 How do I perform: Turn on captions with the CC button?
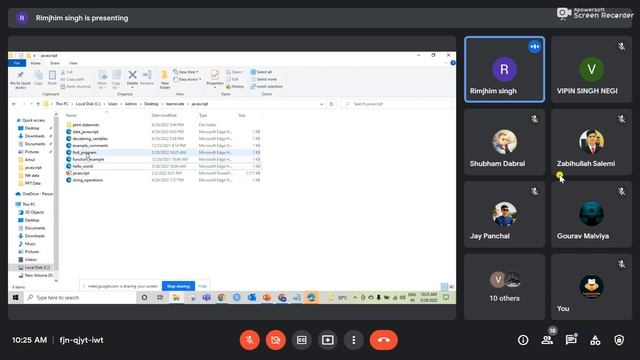[x=302, y=340]
